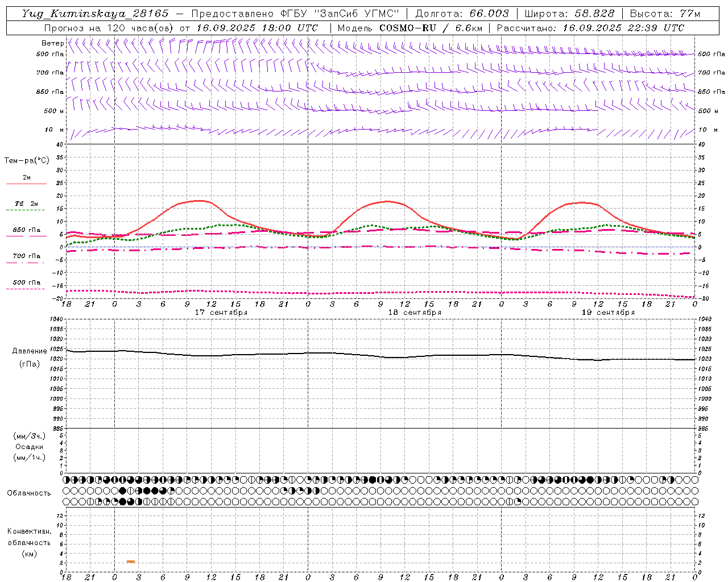This screenshot has height=582, width=728.
Task: Click the red line sample under 2м legend
Action: tap(26, 184)
